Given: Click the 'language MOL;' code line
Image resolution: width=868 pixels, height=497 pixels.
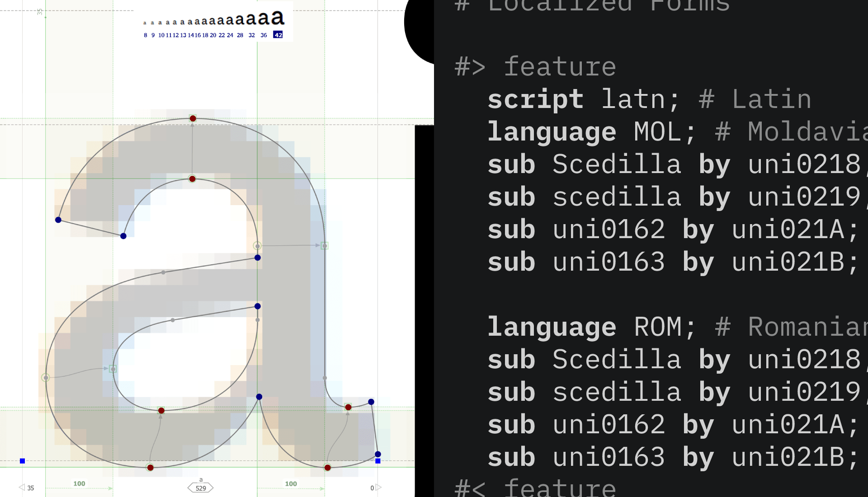Looking at the screenshot, I should pos(591,132).
